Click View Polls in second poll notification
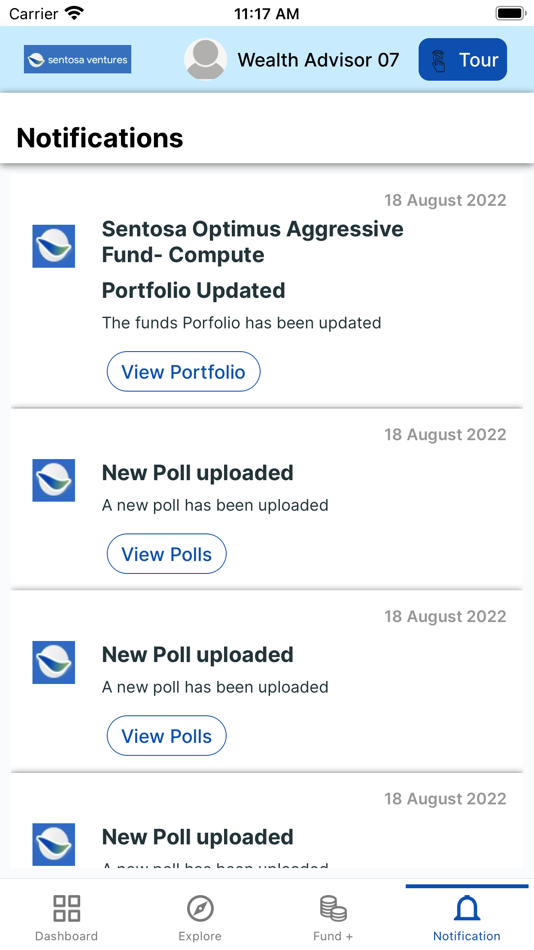534x950 pixels. point(167,736)
